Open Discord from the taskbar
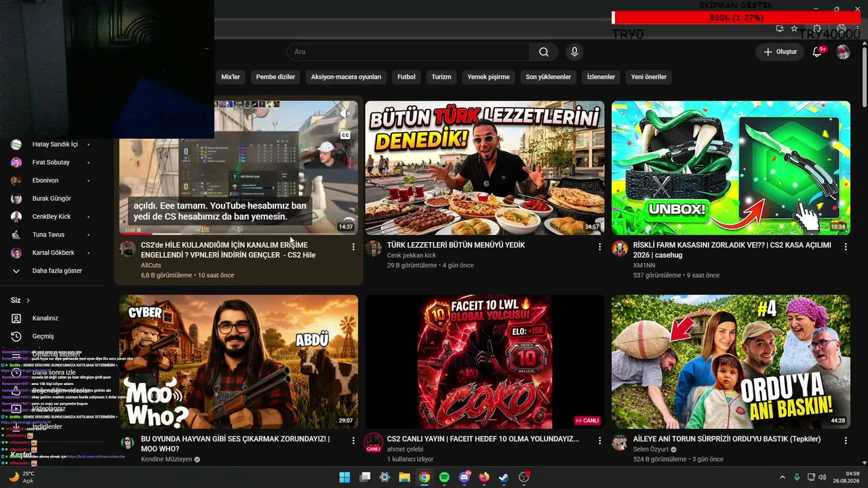868x488 pixels. (x=465, y=477)
